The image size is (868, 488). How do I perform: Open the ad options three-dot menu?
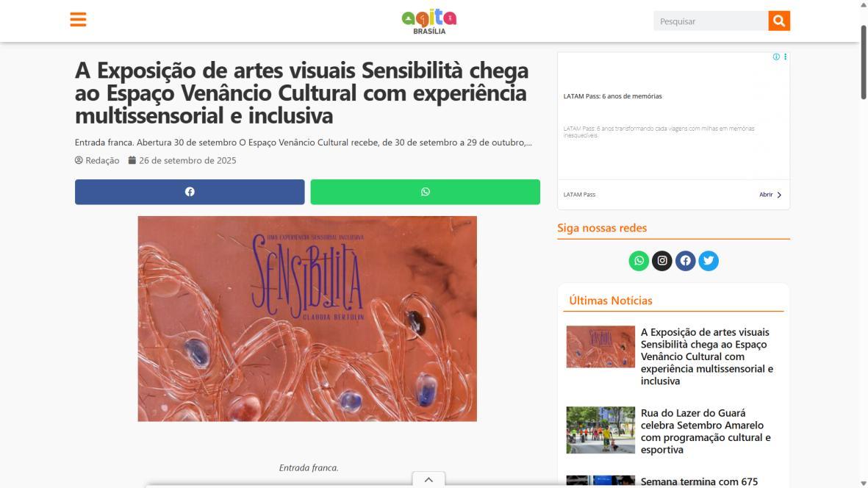coord(785,57)
